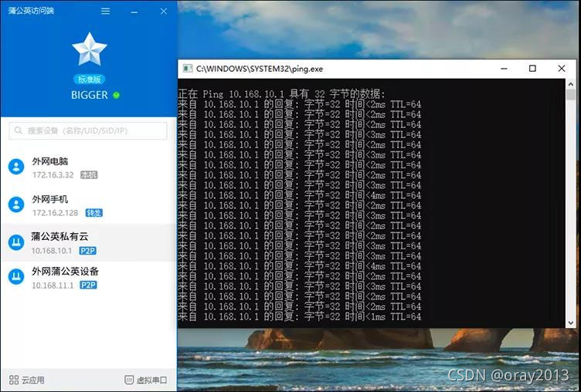Close the ping.exe console window
This screenshot has height=392, width=581.
coord(562,69)
